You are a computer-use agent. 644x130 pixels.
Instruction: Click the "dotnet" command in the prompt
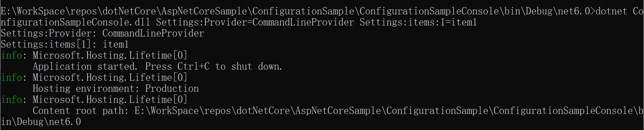[611, 11]
